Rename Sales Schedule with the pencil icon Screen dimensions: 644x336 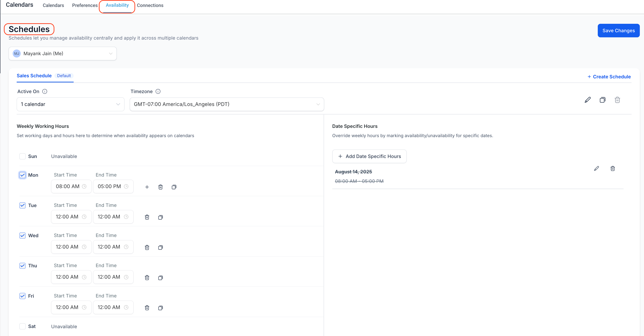click(x=587, y=100)
